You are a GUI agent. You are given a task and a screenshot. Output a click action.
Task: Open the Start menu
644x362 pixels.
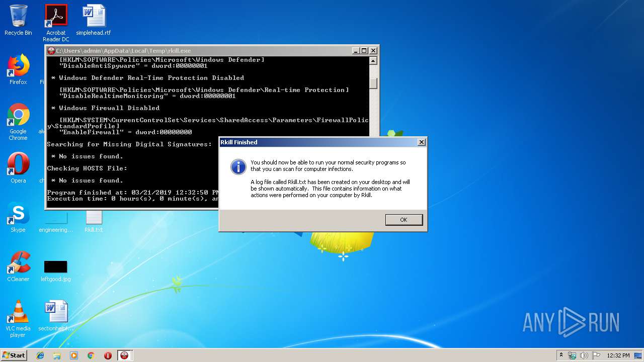coord(14,355)
